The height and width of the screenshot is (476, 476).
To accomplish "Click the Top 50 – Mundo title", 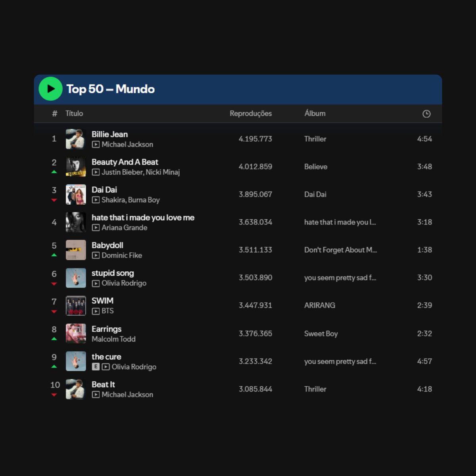I will [x=110, y=89].
